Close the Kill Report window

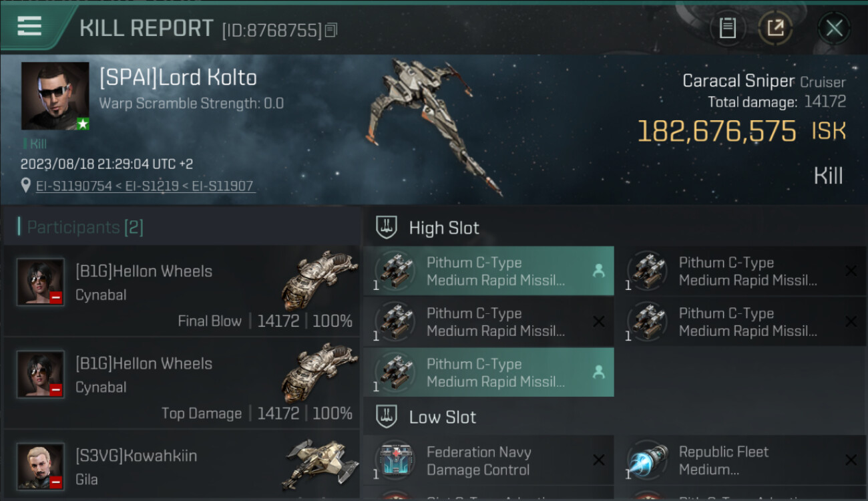point(834,28)
